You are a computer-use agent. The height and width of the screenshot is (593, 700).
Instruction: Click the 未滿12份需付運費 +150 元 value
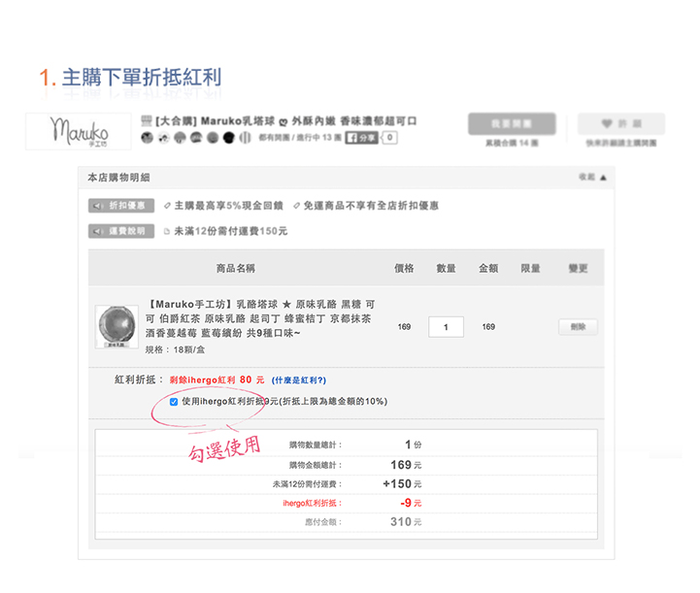point(402,483)
